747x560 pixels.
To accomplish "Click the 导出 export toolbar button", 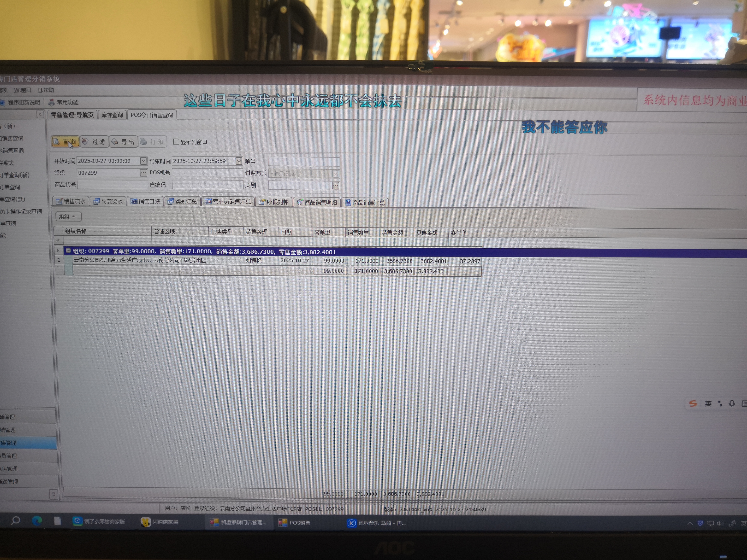I will click(123, 142).
